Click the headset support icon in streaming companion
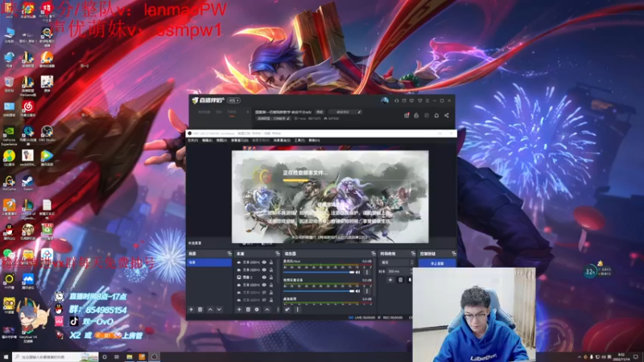 [397, 101]
